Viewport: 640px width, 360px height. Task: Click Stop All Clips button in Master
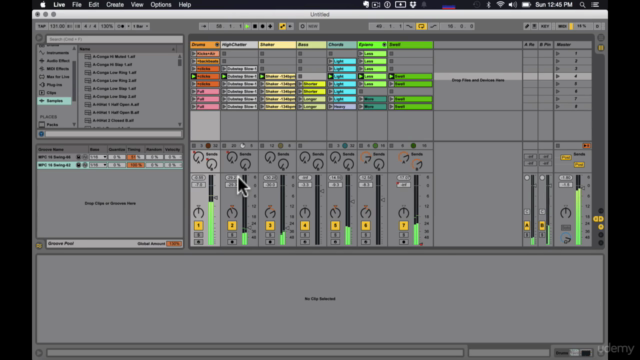click(558, 146)
